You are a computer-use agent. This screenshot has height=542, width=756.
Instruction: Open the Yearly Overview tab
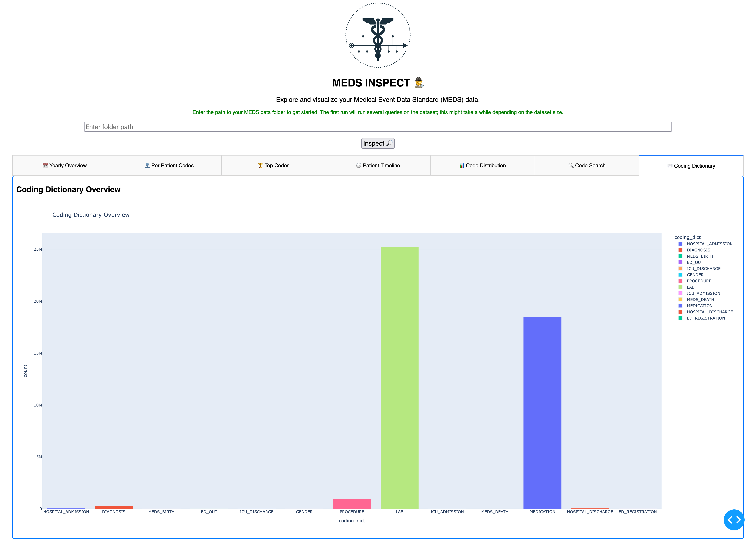point(65,165)
